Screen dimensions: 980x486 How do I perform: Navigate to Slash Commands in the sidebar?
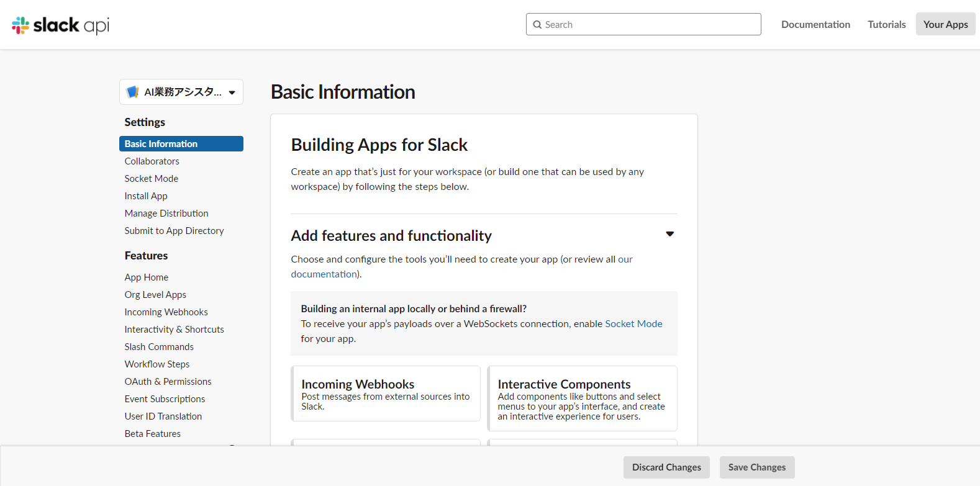[x=159, y=347]
